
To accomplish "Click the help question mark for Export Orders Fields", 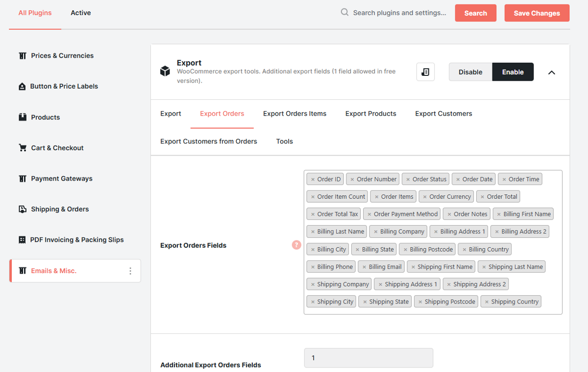I will click(296, 245).
